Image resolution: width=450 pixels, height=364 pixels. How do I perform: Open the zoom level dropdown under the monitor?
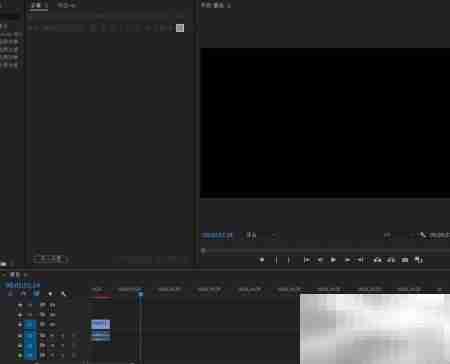[261, 236]
